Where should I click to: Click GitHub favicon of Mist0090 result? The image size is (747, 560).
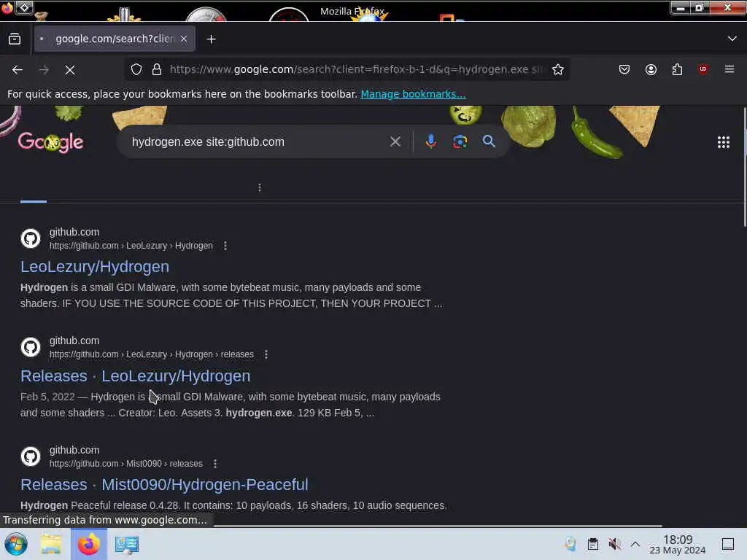click(31, 456)
